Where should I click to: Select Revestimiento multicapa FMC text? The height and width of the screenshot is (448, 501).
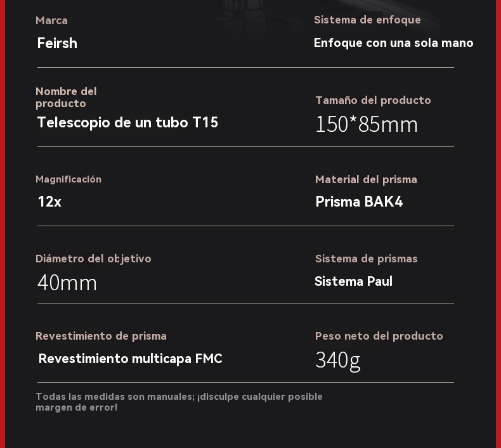130,359
